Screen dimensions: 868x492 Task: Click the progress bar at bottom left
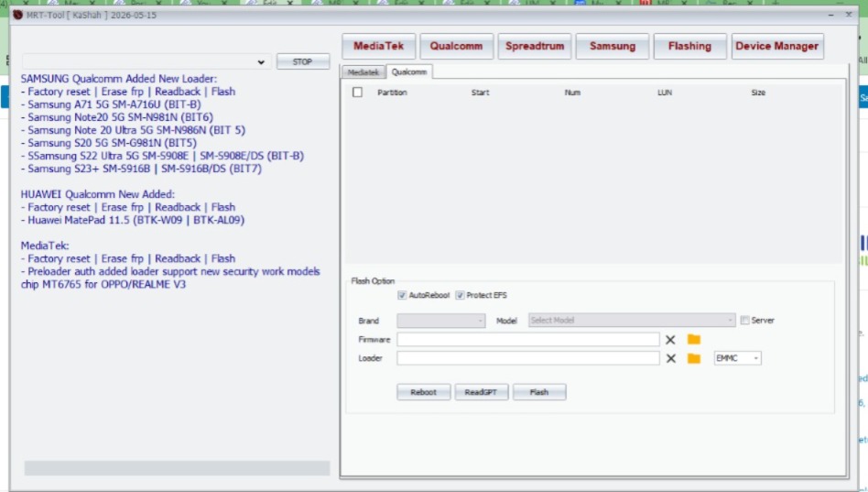click(x=177, y=468)
